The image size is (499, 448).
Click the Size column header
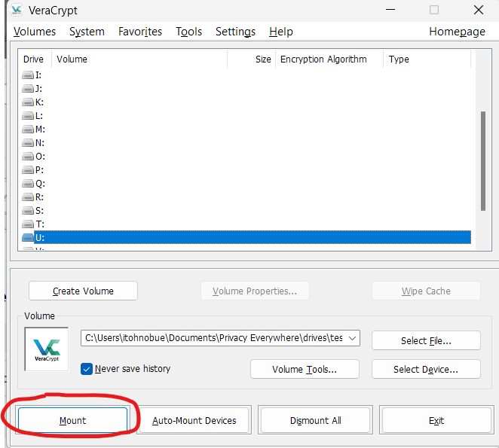(x=252, y=59)
